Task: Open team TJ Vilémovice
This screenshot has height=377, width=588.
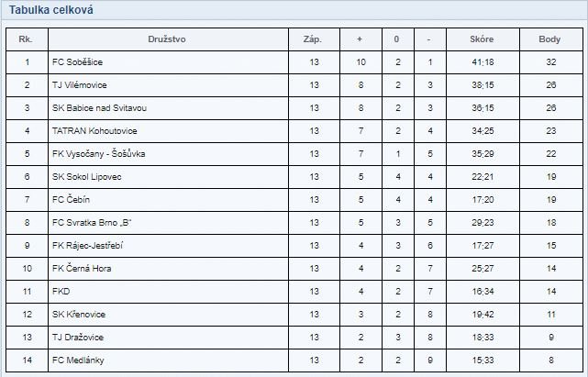Action: click(x=80, y=84)
